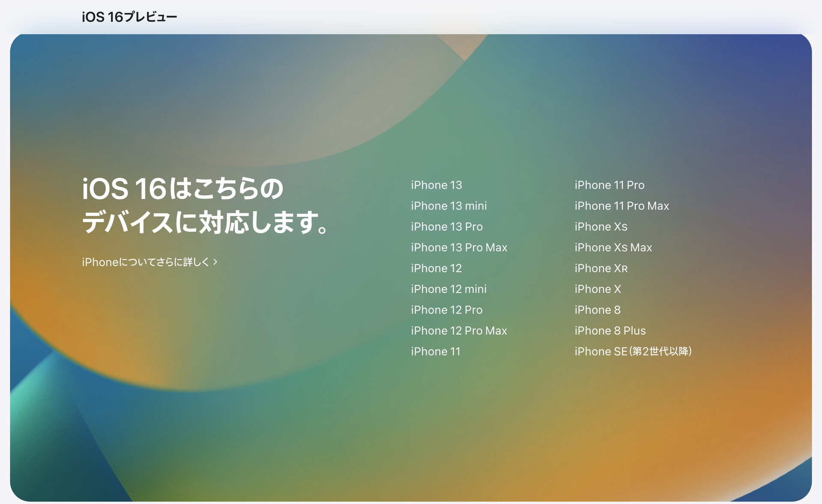Select the 'iPhone 12' list entry
The height and width of the screenshot is (504, 822).
point(436,268)
